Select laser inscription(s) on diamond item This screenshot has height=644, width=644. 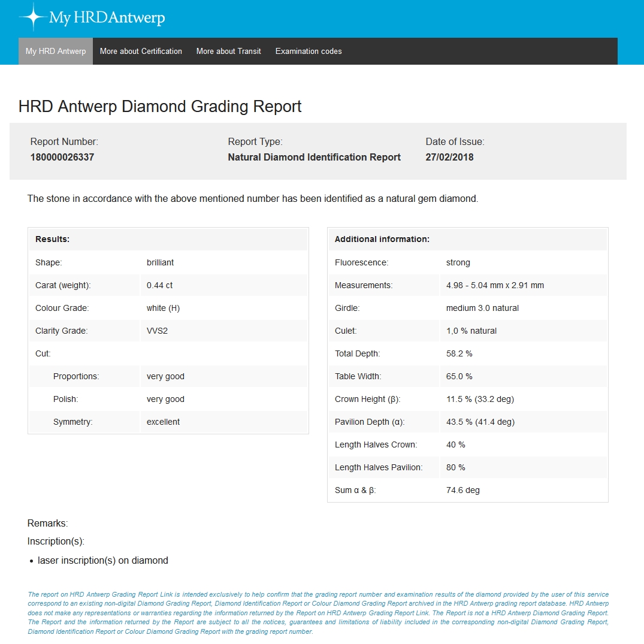(102, 561)
